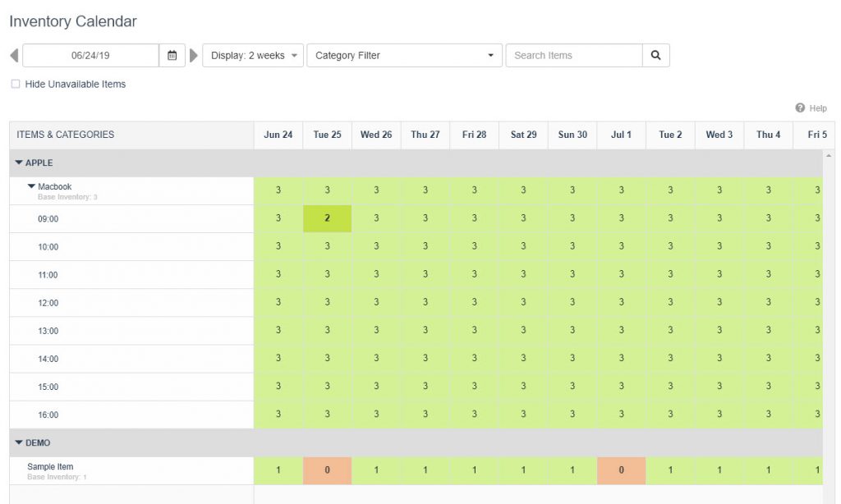The image size is (841, 504).
Task: Click the Sat 29 column header
Action: (523, 135)
